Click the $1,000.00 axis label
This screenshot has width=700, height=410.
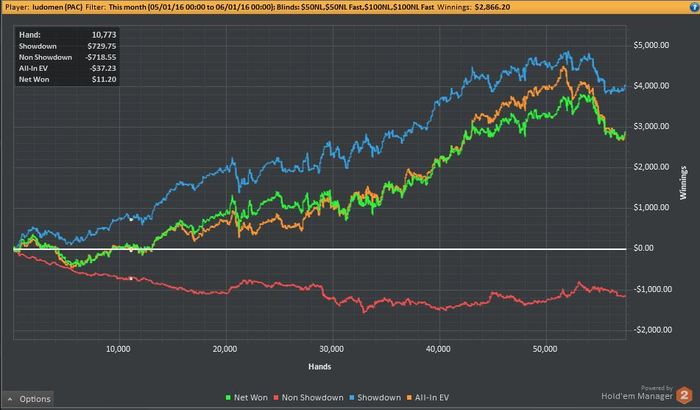point(651,208)
